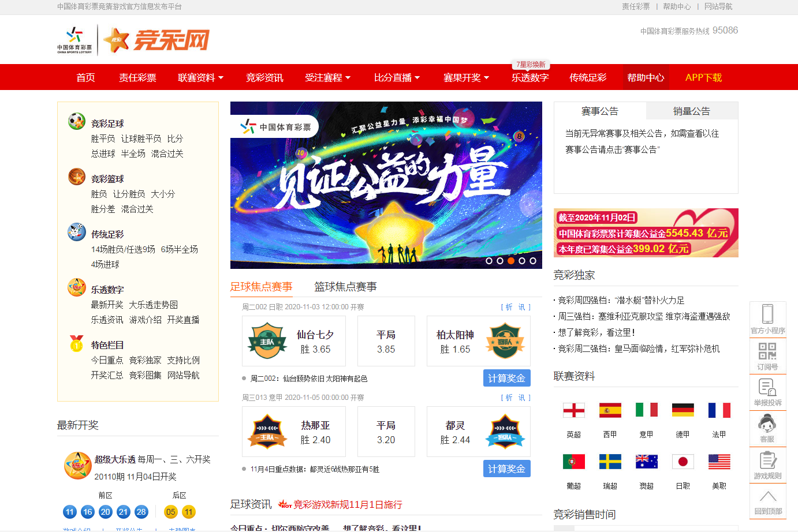The height and width of the screenshot is (532, 798).
Task: Select first carousel dot on banner
Action: (x=489, y=261)
